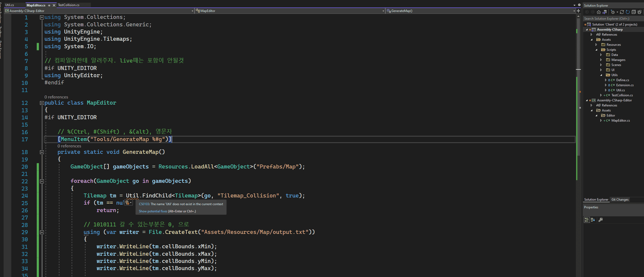
Task: Click Show potential fixes link
Action: (x=153, y=211)
